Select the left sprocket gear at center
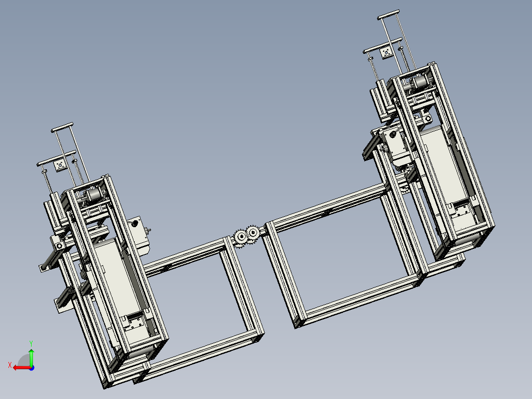Image resolution: width=532 pixels, height=399 pixels. [241, 237]
